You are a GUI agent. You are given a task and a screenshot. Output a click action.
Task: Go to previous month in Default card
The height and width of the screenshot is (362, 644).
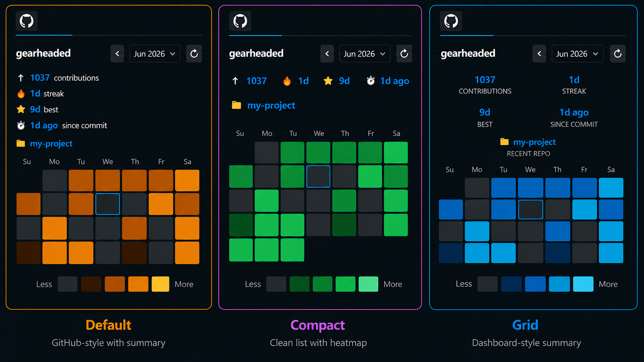click(x=117, y=53)
